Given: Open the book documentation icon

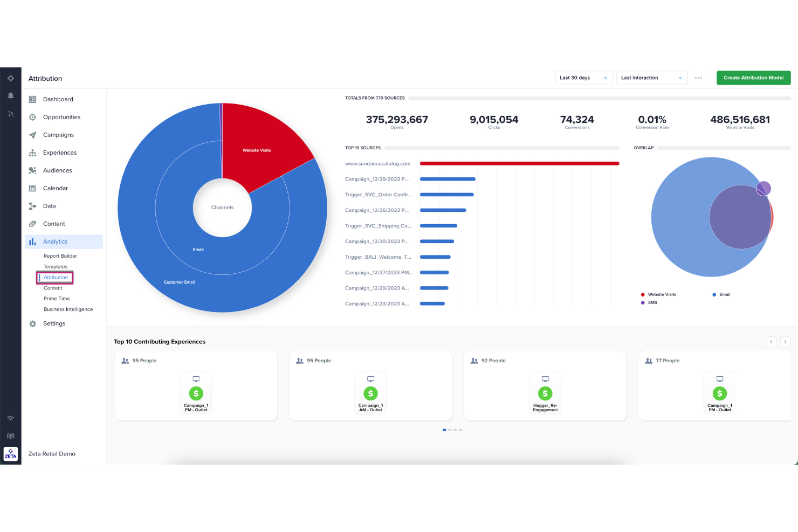Looking at the screenshot, I should coord(10,436).
